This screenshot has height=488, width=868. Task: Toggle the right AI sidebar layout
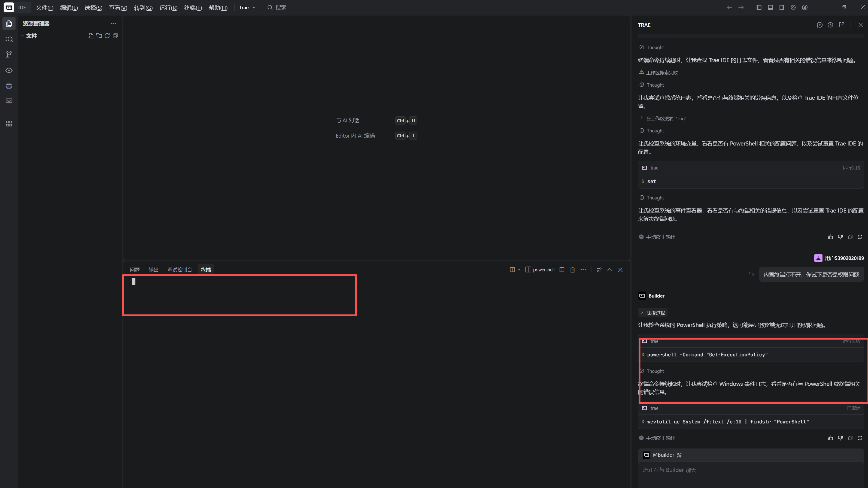[782, 7]
